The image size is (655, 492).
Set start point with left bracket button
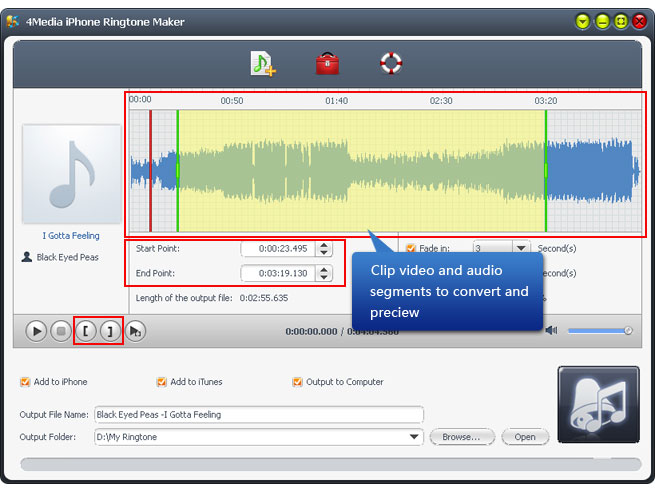click(86, 331)
